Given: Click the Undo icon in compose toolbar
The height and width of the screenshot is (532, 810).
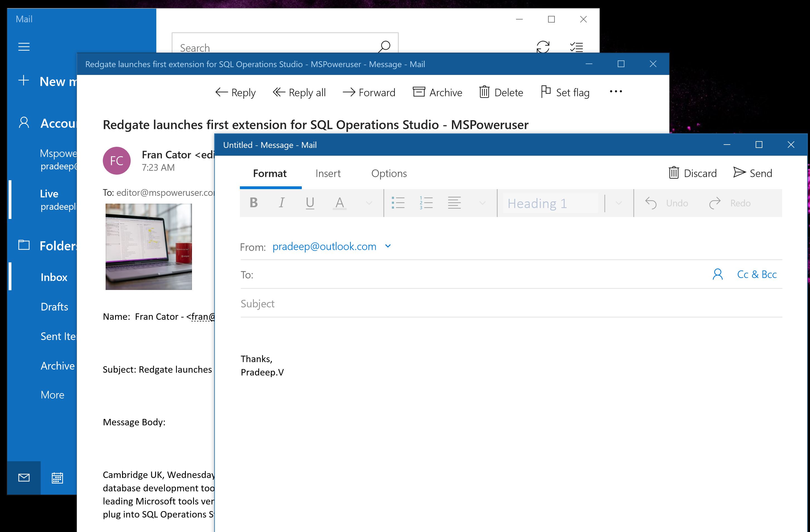Looking at the screenshot, I should (651, 204).
